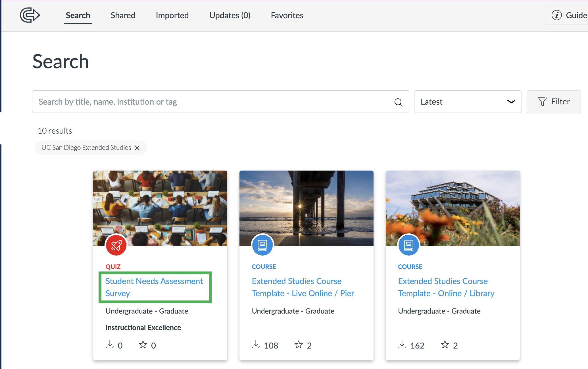Click the blue course icon on Library card
This screenshot has width=588, height=369.
point(409,245)
